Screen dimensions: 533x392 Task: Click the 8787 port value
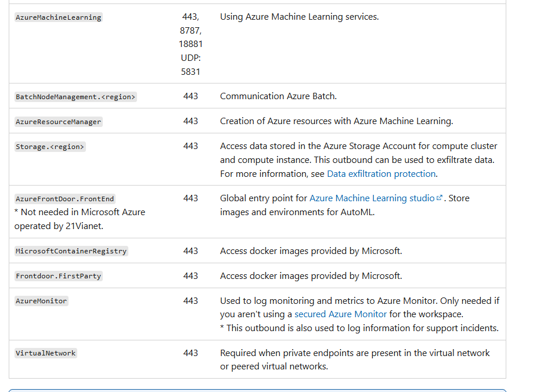click(x=190, y=31)
